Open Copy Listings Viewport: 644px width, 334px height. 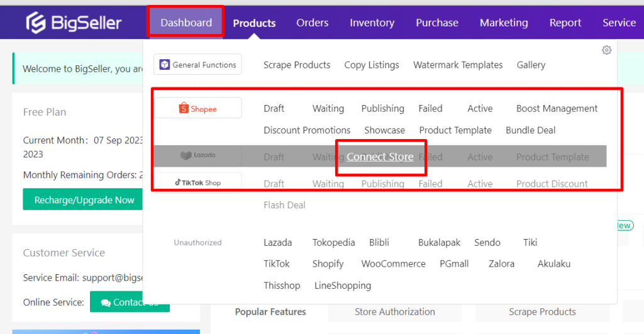coord(372,65)
